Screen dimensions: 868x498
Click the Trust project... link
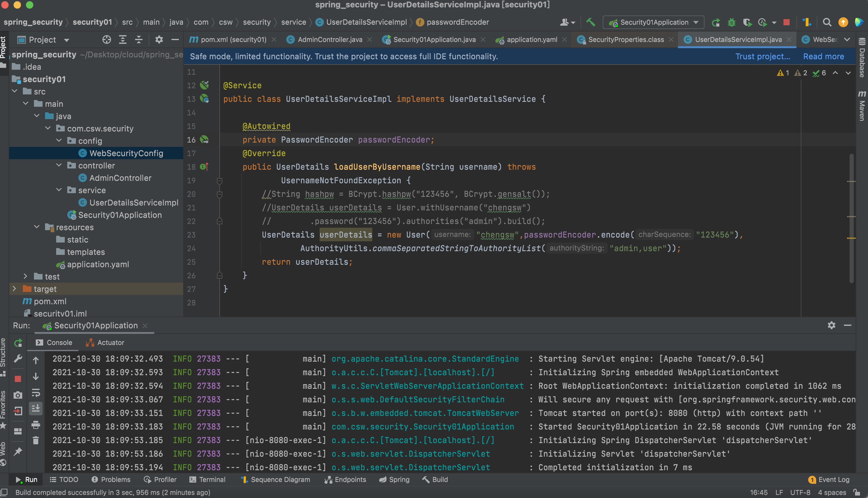coord(763,56)
